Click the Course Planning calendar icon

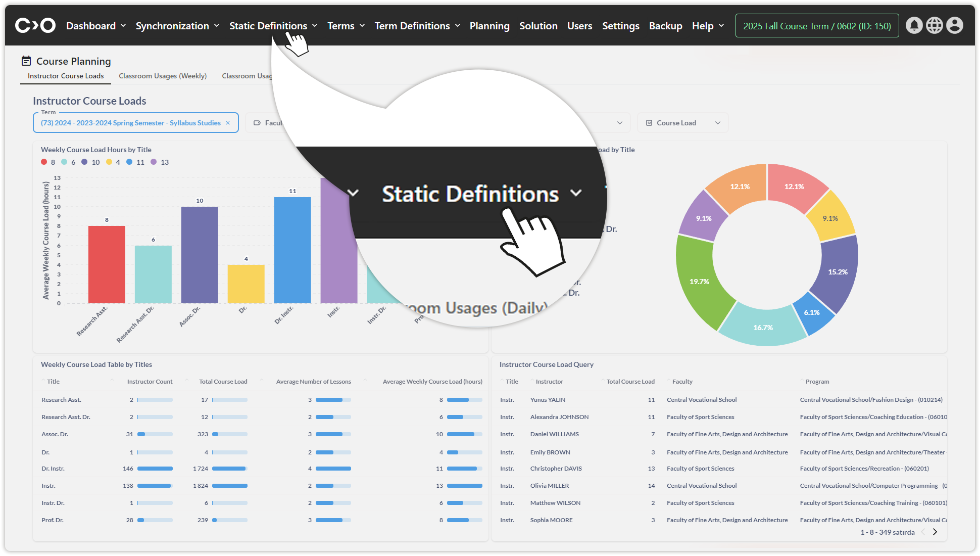(26, 61)
